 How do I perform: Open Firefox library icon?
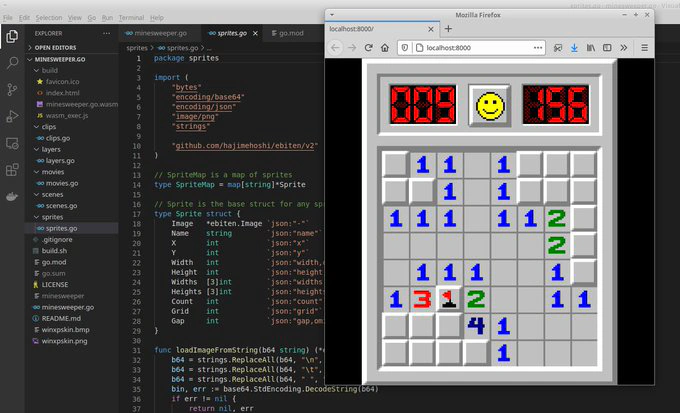(591, 48)
